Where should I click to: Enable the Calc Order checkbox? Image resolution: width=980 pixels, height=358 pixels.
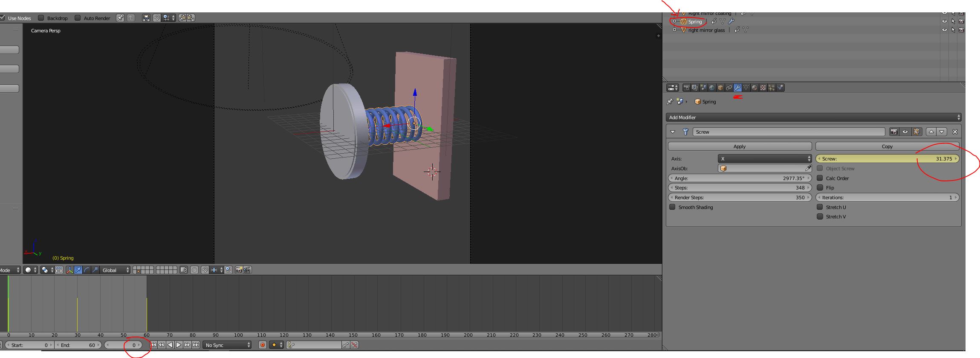coord(820,178)
